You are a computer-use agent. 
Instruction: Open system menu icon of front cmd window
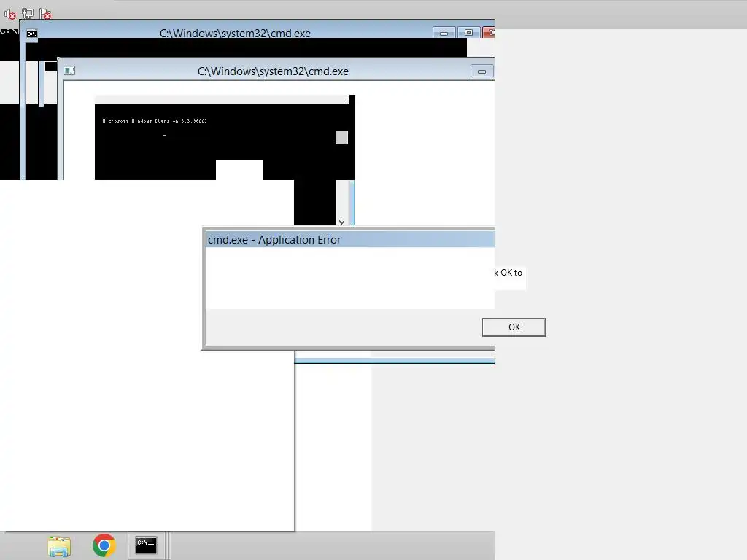69,71
